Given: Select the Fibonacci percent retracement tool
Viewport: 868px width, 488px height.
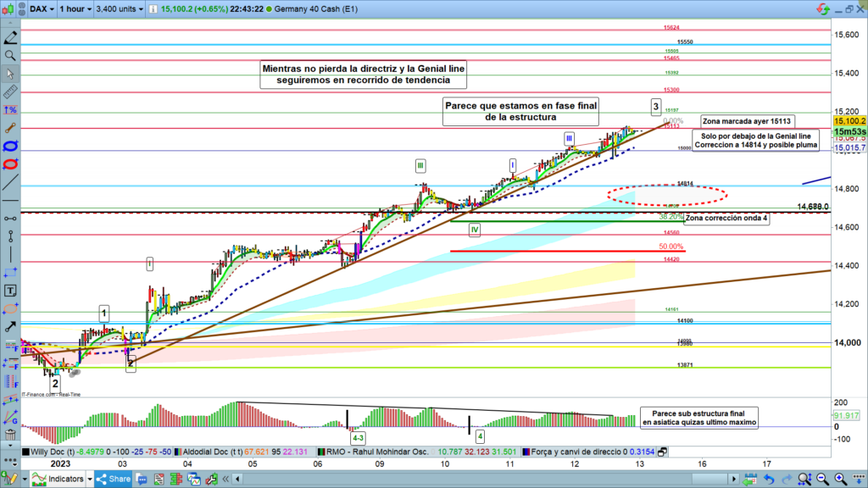Looking at the screenshot, I should pos(9,110).
